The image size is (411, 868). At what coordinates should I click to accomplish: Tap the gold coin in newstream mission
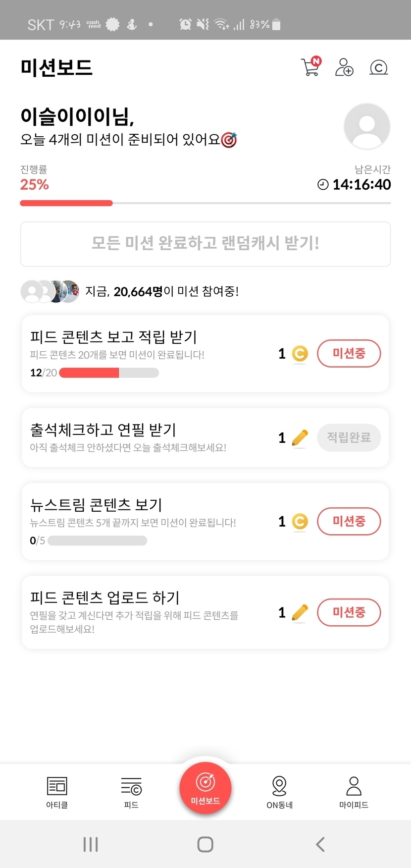(300, 522)
